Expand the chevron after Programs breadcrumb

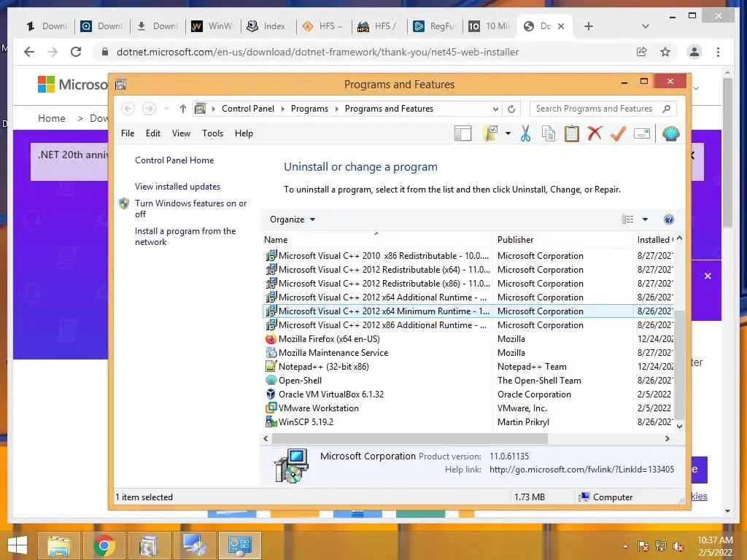click(x=337, y=109)
